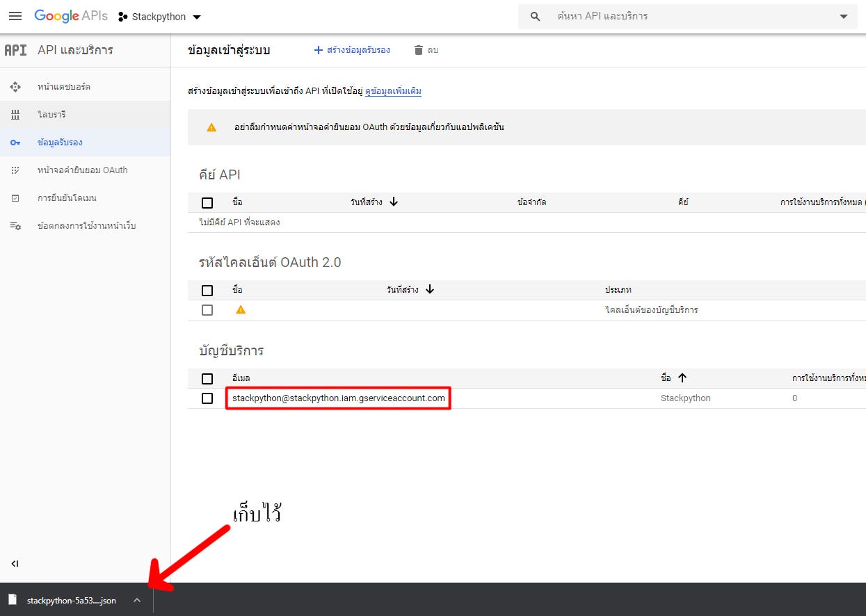
Task: Click ไคลเอ็นต์ของบัญชีบริการ type cell
Action: [x=651, y=310]
